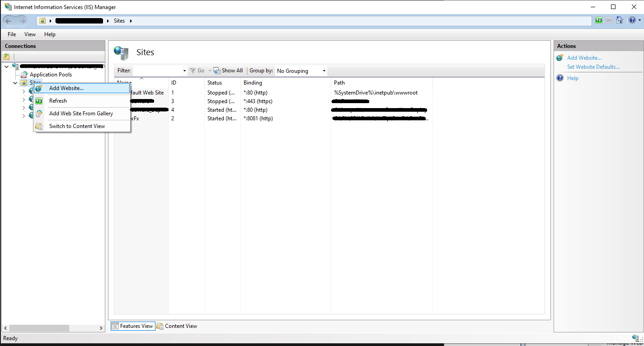Click the Help question mark icon in Actions pane
Viewport: 644px width, 346px height.
tap(560, 78)
